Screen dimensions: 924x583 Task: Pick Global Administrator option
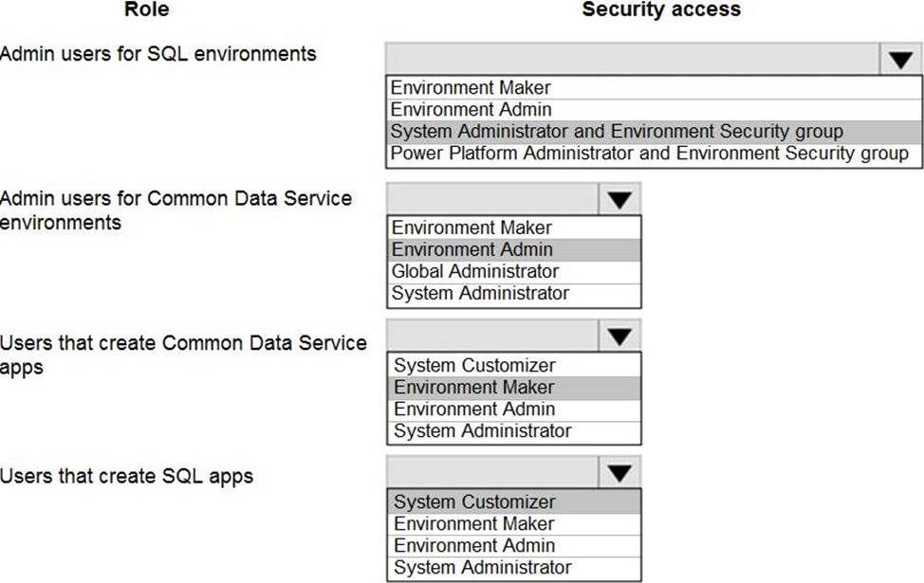pyautogui.click(x=475, y=271)
